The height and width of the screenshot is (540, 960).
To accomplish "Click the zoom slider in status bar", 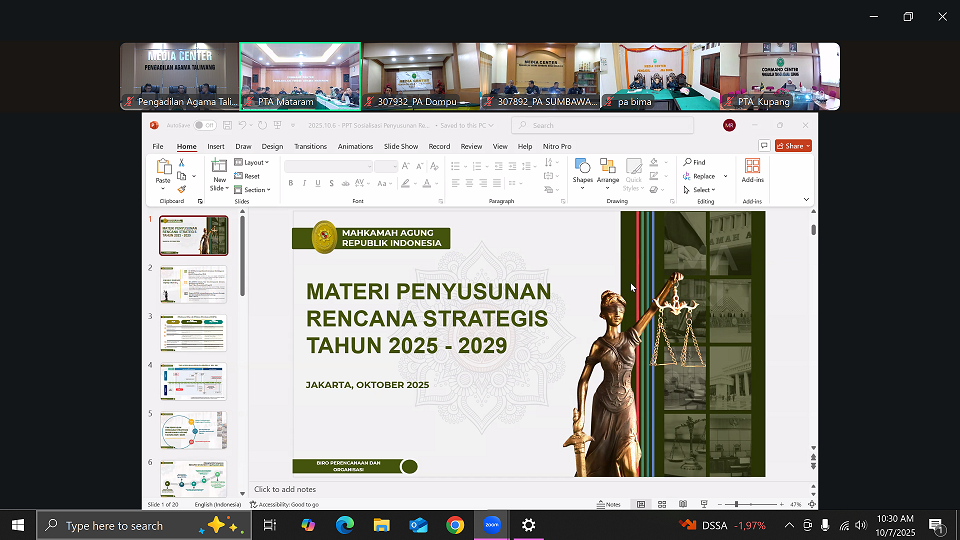I will [x=737, y=504].
